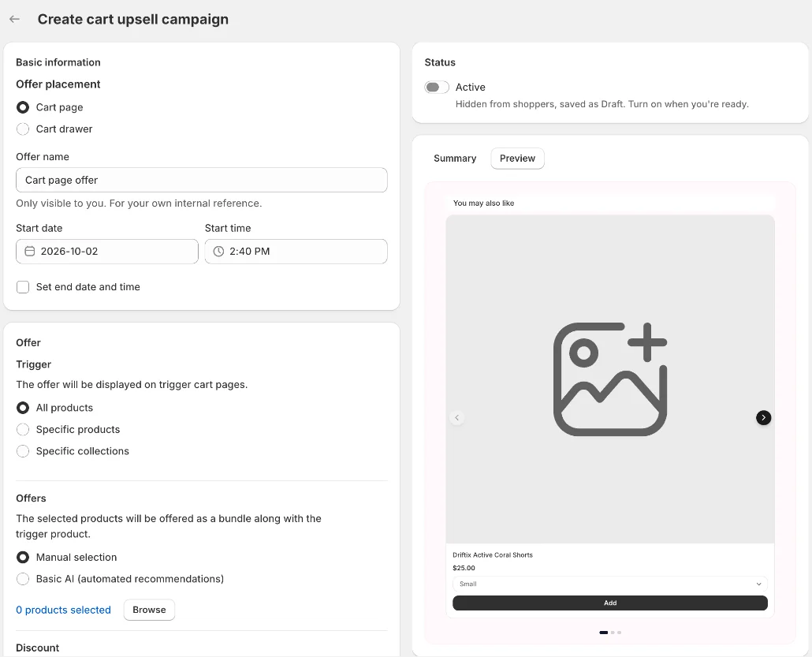Screen dimensions: 812x657
Task: Open the Small size variant dropdown
Action: (x=610, y=584)
